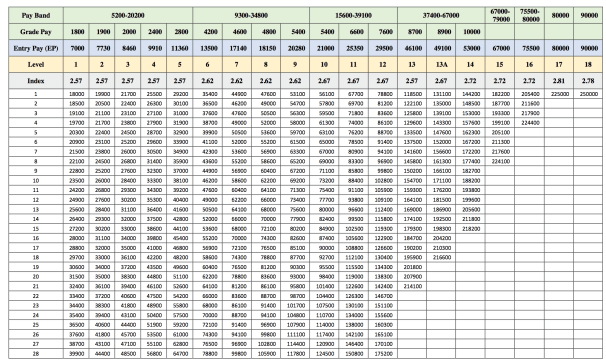This screenshot has height=362, width=606.
Task: Click '150800' in the level 11 column
Action: 354,354
